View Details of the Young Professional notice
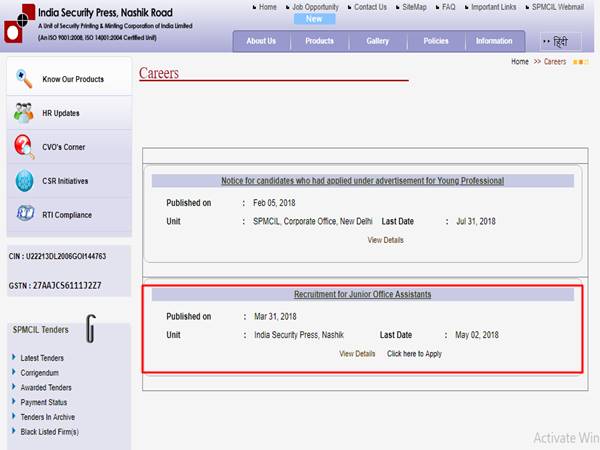The height and width of the screenshot is (450, 600). point(385,240)
